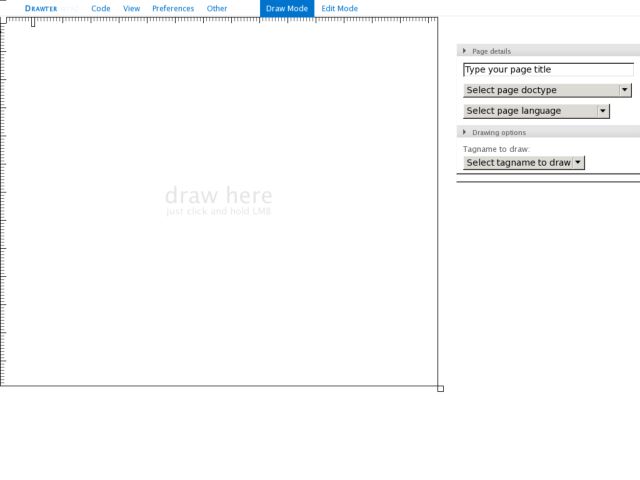Open the View menu
This screenshot has height=480, width=640.
[x=131, y=8]
